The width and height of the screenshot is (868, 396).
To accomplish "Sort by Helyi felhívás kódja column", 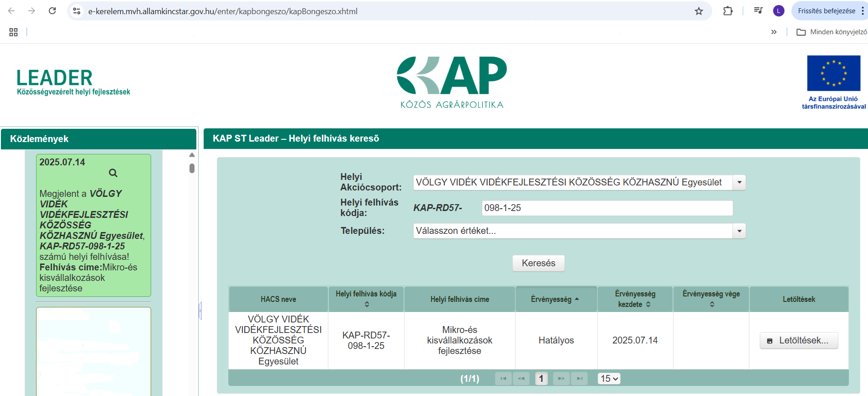I will point(366,299).
